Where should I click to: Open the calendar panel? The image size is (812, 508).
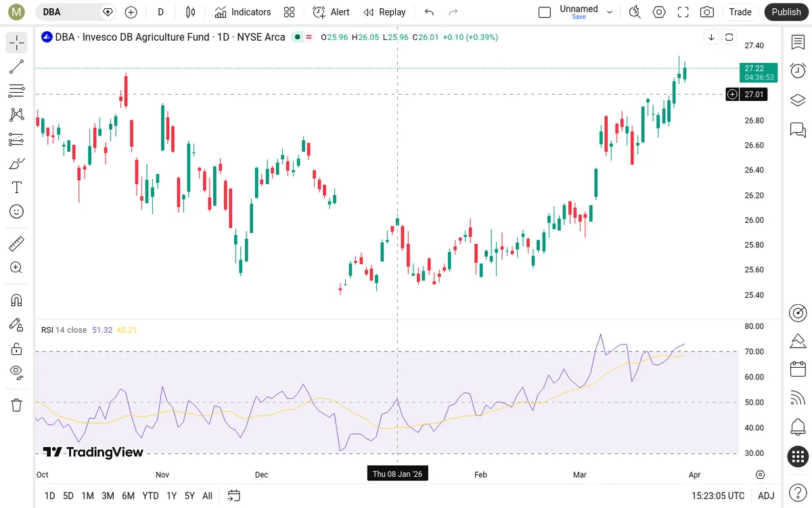click(x=798, y=369)
